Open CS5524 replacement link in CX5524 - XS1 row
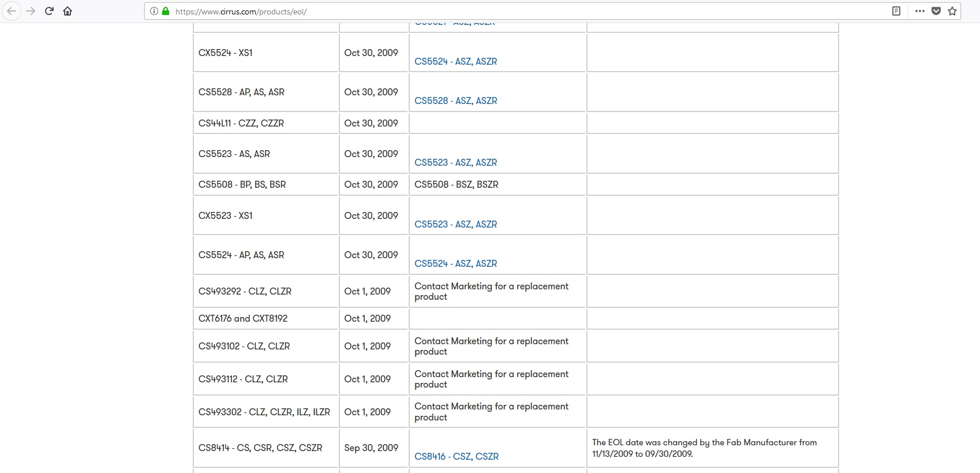This screenshot has height=473, width=980. click(455, 61)
